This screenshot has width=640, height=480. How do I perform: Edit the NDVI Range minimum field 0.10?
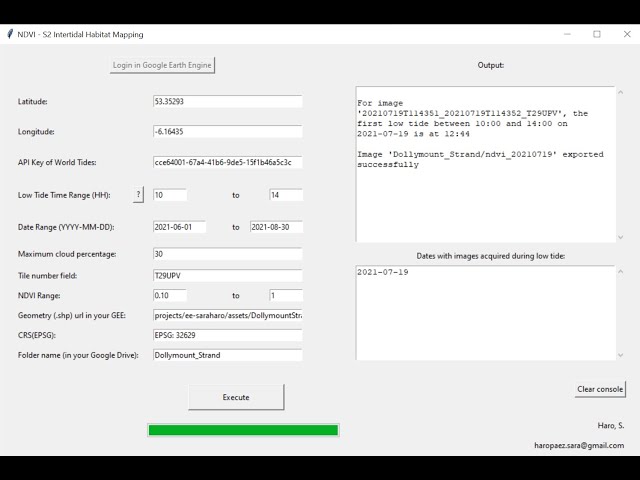click(x=170, y=295)
